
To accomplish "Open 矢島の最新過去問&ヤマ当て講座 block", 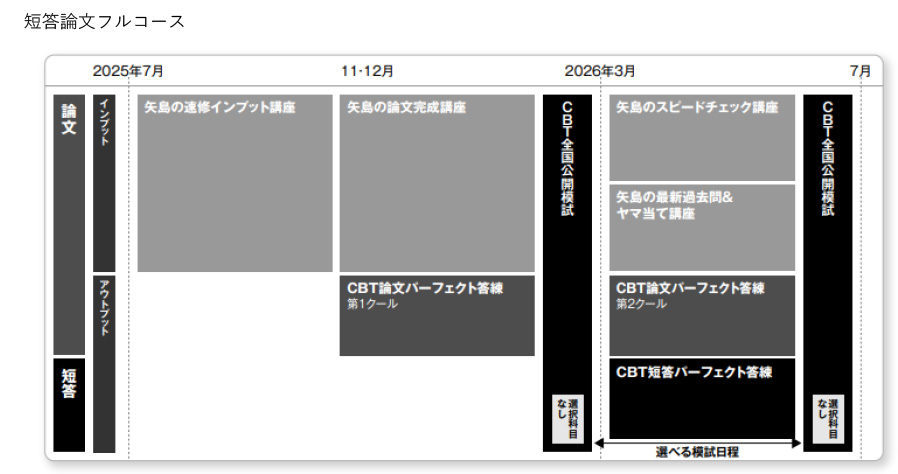I will click(702, 227).
